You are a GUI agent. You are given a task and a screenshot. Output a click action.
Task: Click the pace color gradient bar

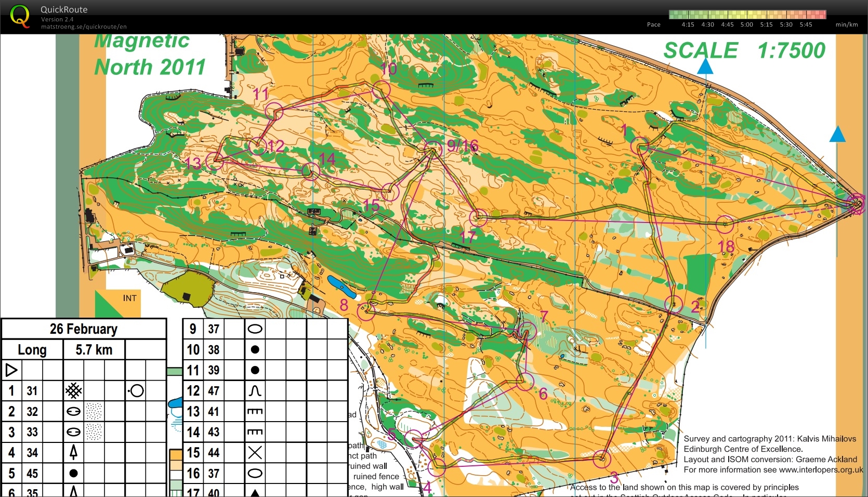[747, 15]
